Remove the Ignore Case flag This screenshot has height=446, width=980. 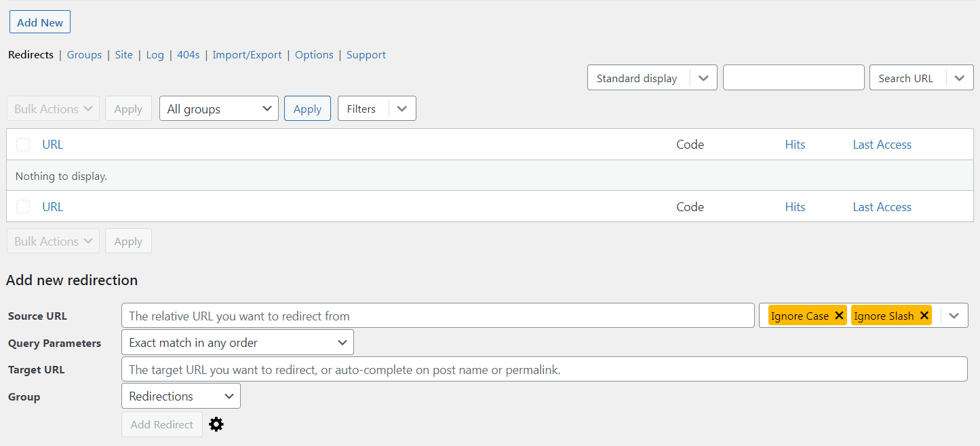[x=840, y=315]
